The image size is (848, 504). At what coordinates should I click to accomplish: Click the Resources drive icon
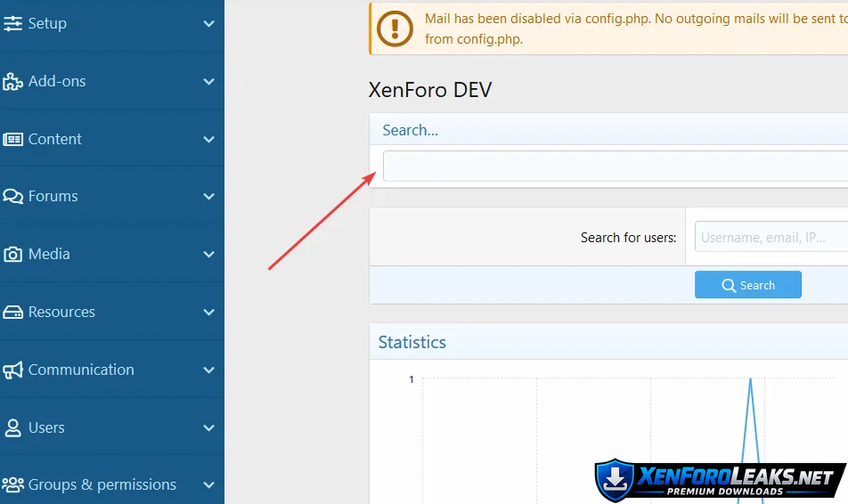coord(12,313)
